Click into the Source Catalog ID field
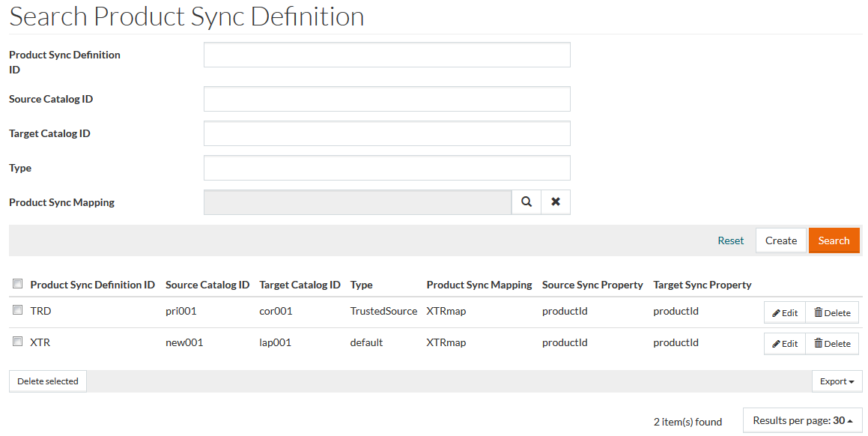This screenshot has height=436, width=868. [x=386, y=99]
